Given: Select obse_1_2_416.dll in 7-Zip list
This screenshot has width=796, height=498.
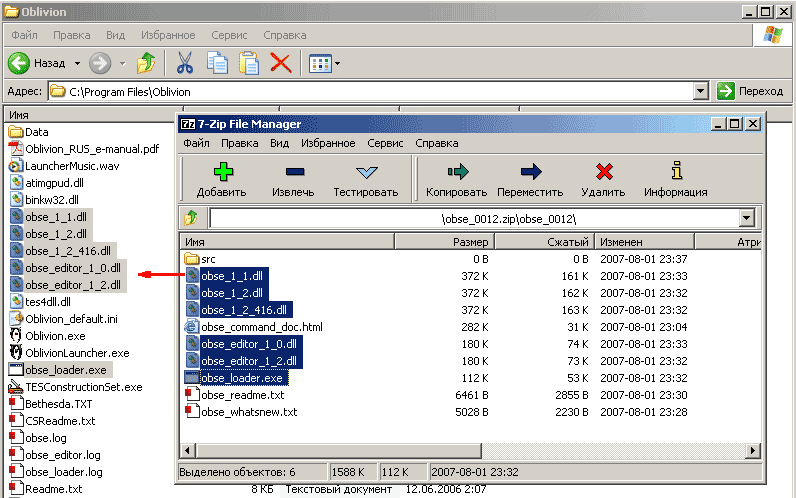Looking at the screenshot, I should click(x=239, y=310).
